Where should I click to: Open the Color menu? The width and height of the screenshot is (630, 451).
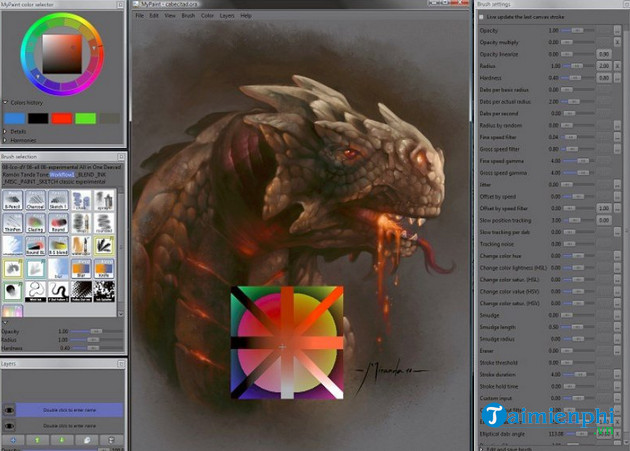[207, 16]
